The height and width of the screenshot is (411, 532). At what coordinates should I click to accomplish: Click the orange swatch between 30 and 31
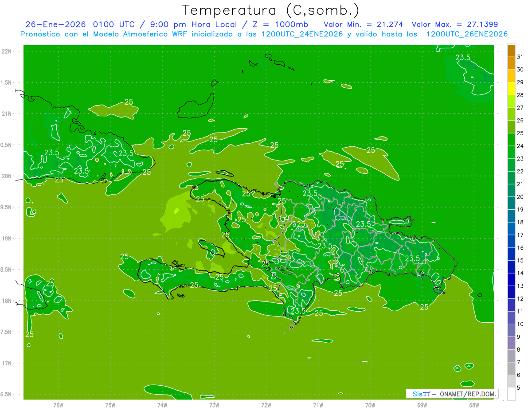click(x=512, y=63)
